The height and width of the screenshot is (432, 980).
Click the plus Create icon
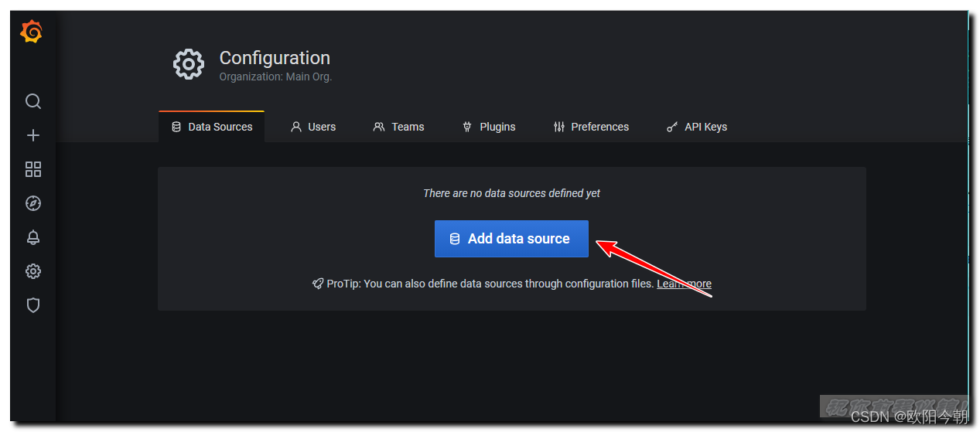pyautogui.click(x=33, y=135)
